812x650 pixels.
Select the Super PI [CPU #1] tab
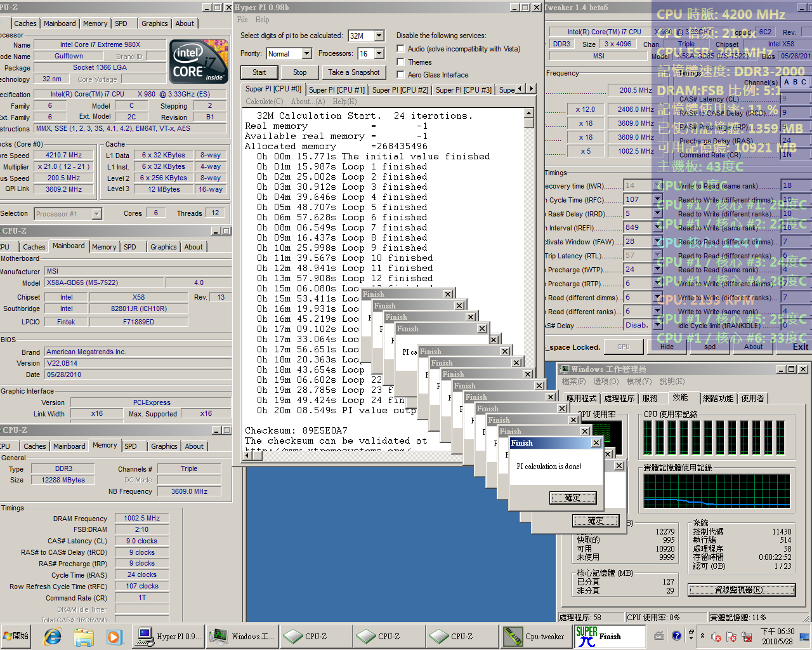(337, 90)
